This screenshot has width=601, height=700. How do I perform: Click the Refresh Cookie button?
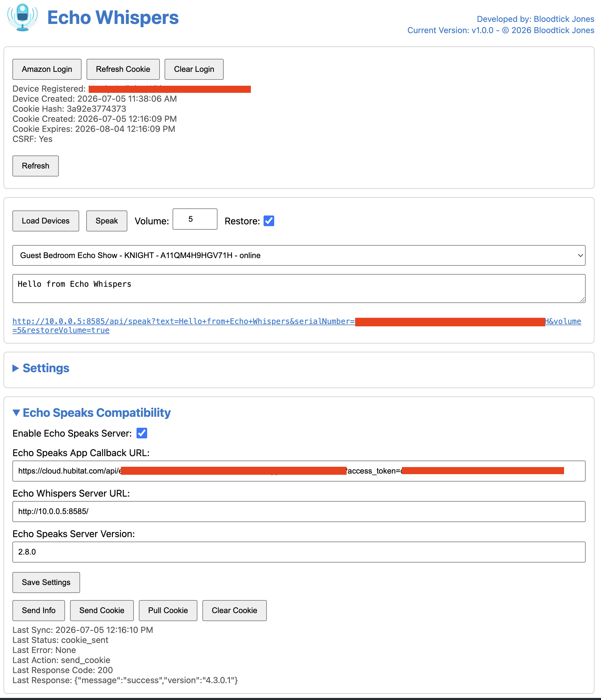pyautogui.click(x=123, y=69)
